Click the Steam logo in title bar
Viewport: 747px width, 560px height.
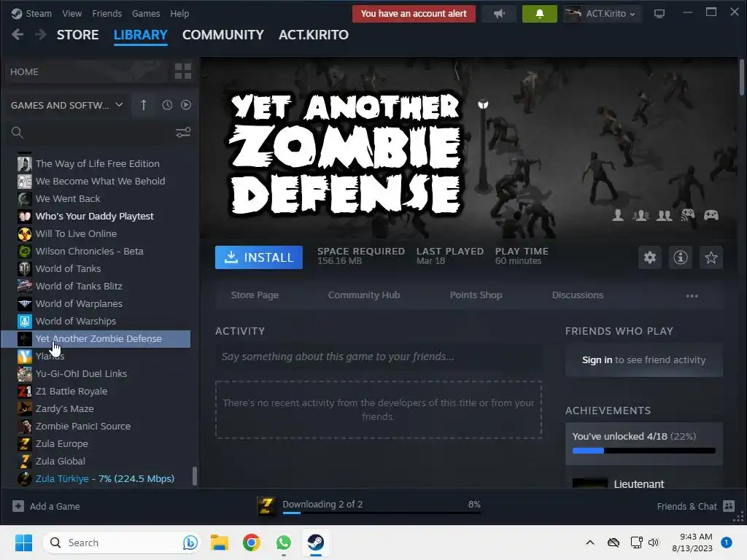pos(17,13)
